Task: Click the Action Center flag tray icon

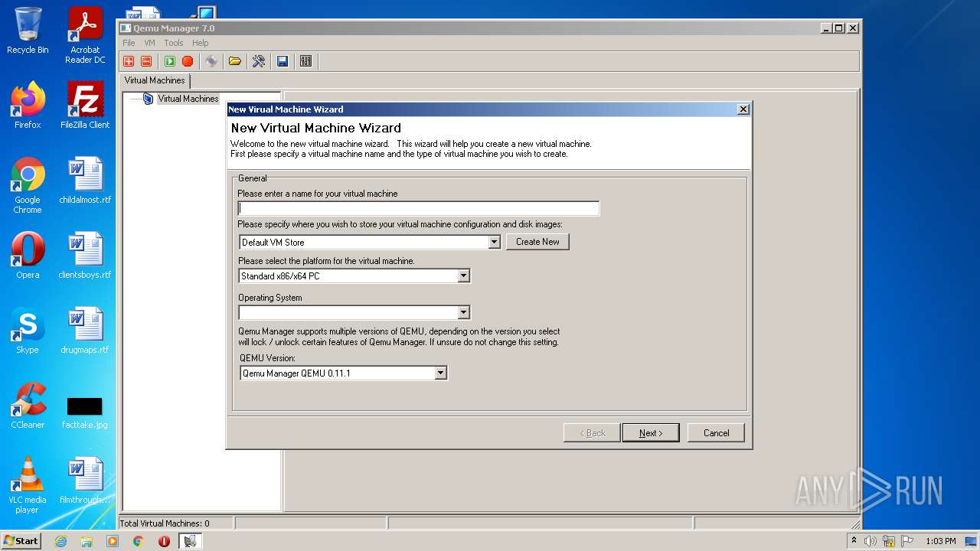Action: 907,541
